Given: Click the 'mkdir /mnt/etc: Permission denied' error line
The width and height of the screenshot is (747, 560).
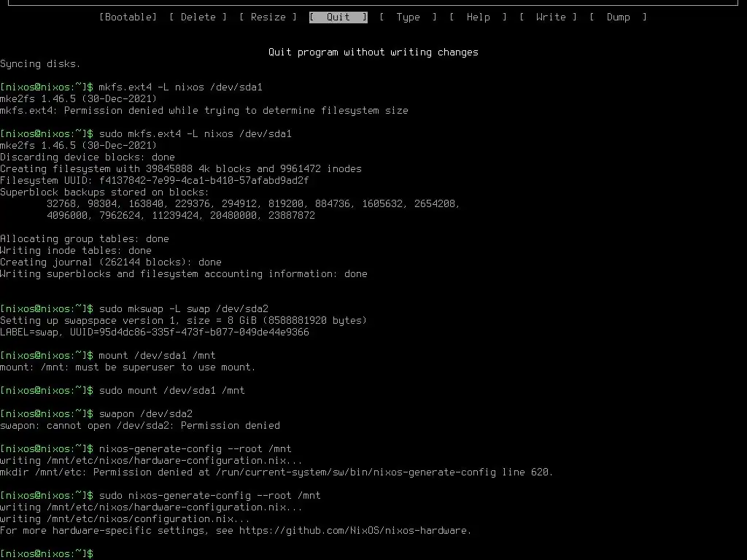Looking at the screenshot, I should [276, 472].
